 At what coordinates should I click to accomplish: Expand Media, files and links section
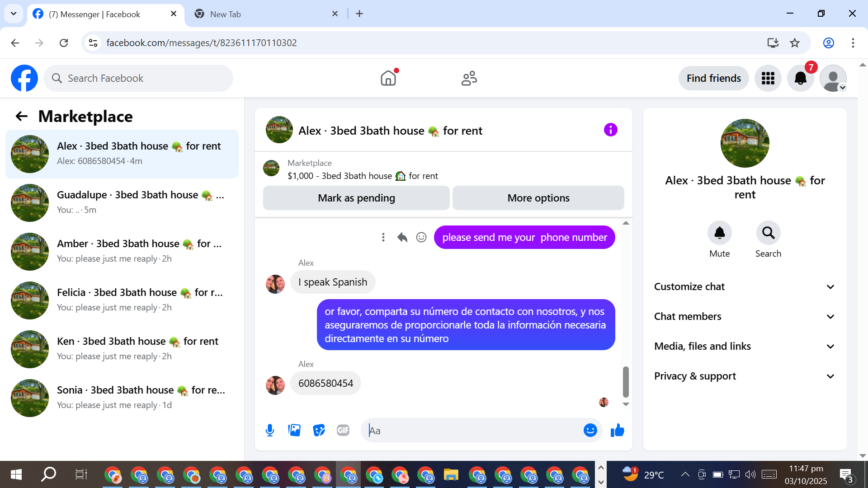tap(745, 347)
